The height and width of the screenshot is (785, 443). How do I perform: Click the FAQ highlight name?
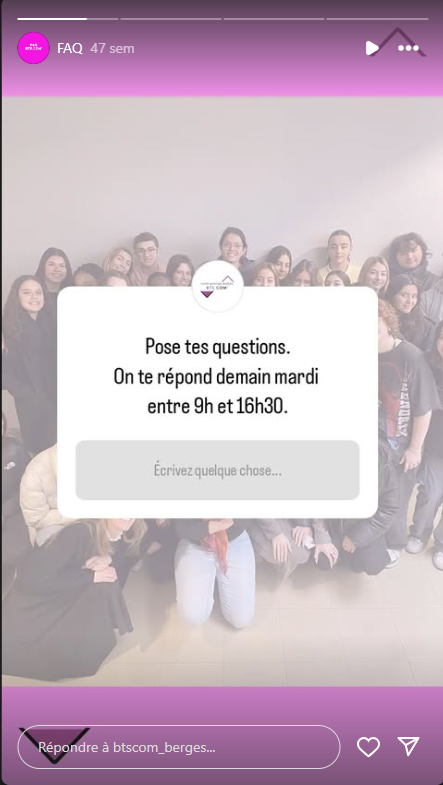pyautogui.click(x=70, y=49)
